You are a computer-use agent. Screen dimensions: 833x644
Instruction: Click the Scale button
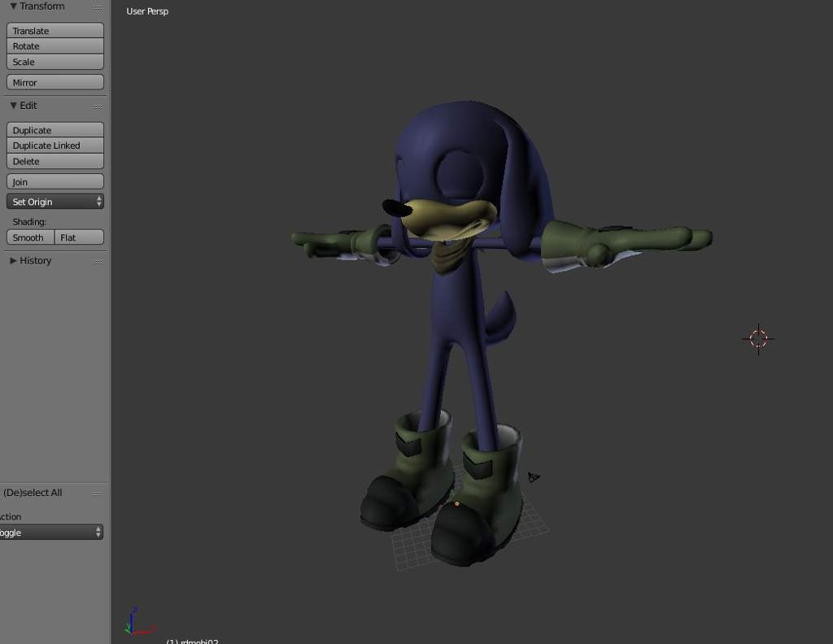(x=55, y=62)
